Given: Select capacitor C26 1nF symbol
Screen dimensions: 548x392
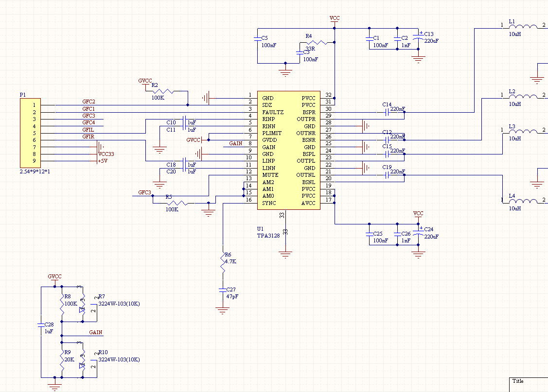Looking at the screenshot, I should tap(397, 234).
